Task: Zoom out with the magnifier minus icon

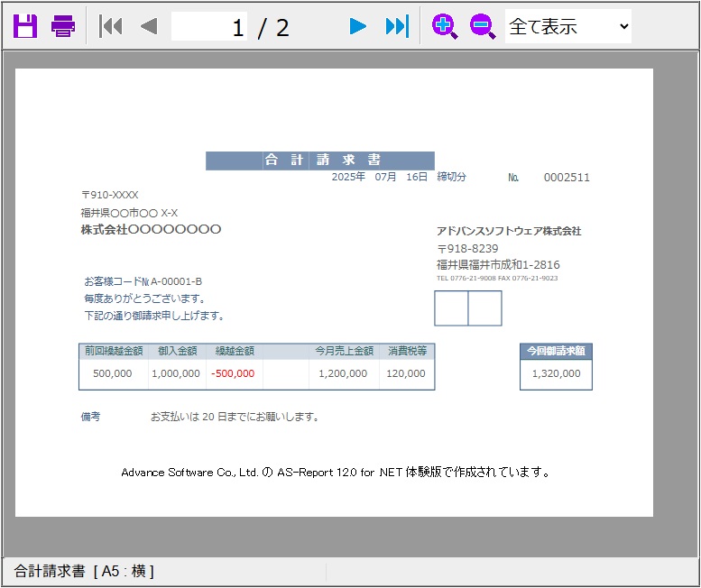Action: [x=483, y=26]
